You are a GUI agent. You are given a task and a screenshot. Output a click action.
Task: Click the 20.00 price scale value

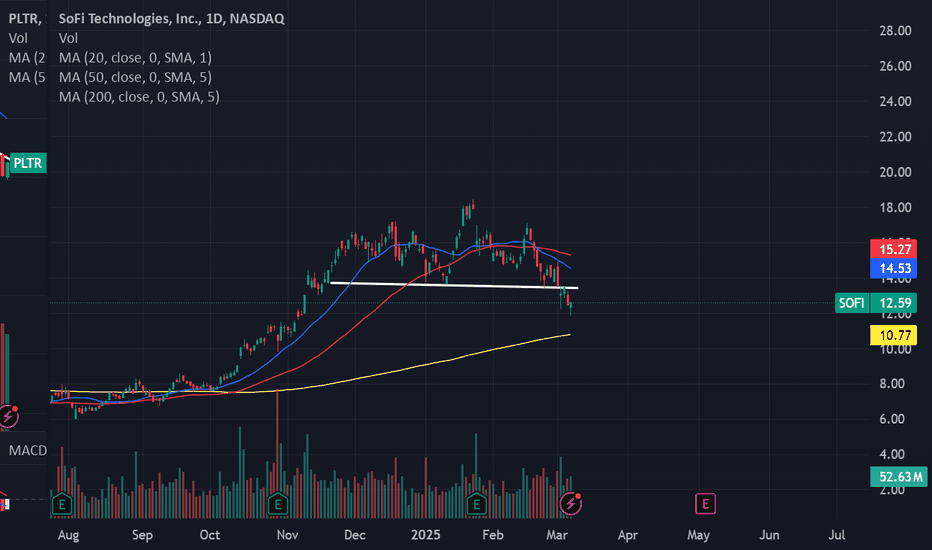click(895, 172)
